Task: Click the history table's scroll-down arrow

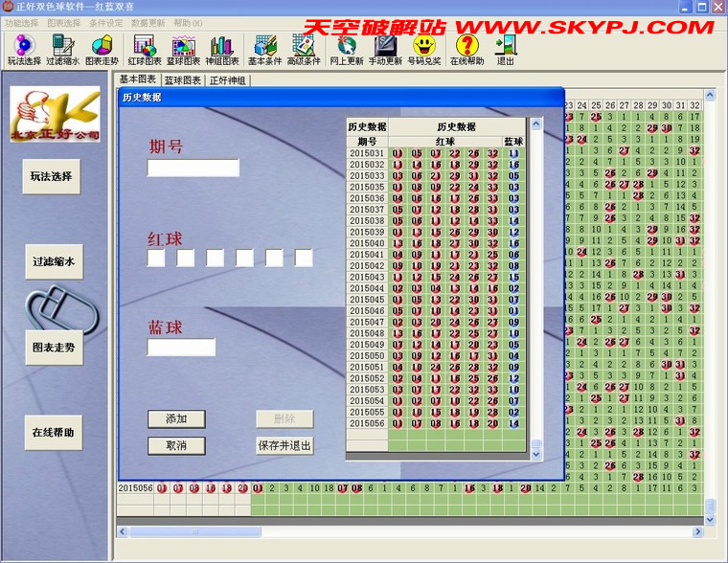Action: click(536, 457)
